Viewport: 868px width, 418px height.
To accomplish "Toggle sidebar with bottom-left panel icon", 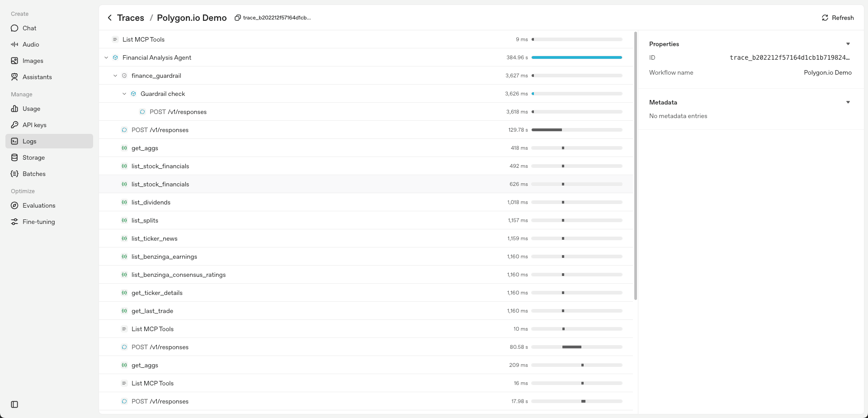I will coord(14,404).
